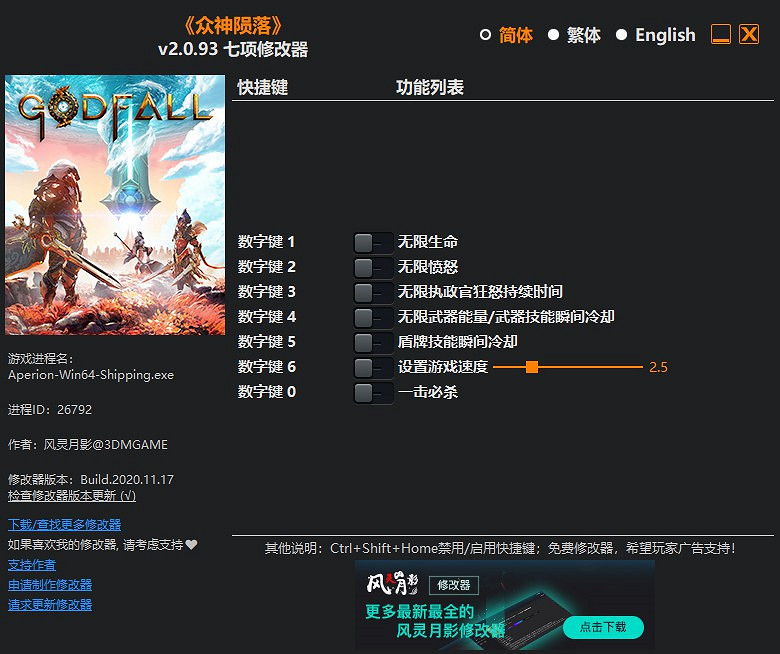780x654 pixels.
Task: Click 请求更新修改器 link
Action: (x=50, y=605)
